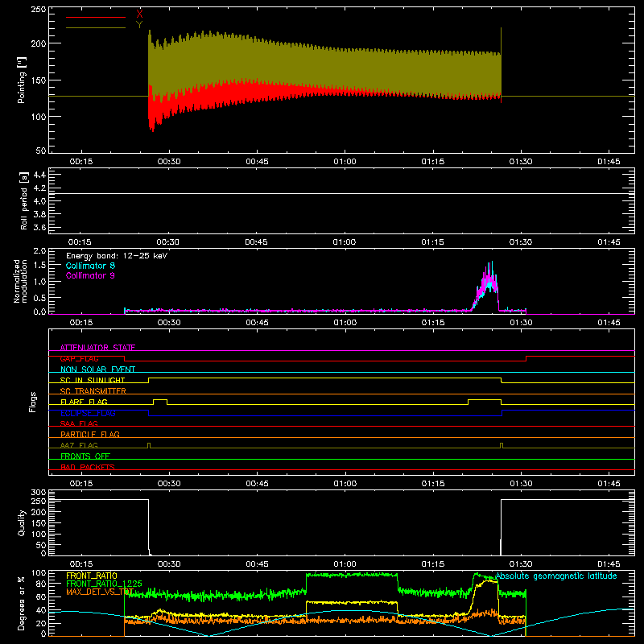Click the 01:15 time label under the Quality plot
Screen dimensions: 644x644
(433, 564)
